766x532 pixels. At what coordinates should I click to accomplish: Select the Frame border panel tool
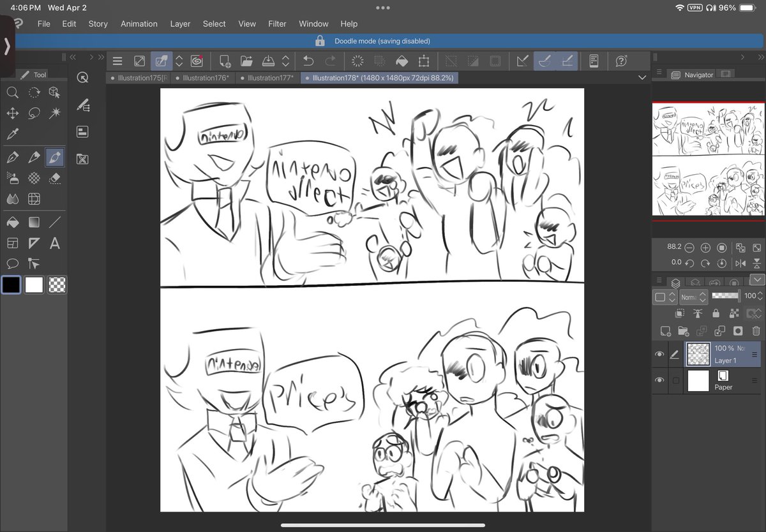(x=12, y=243)
